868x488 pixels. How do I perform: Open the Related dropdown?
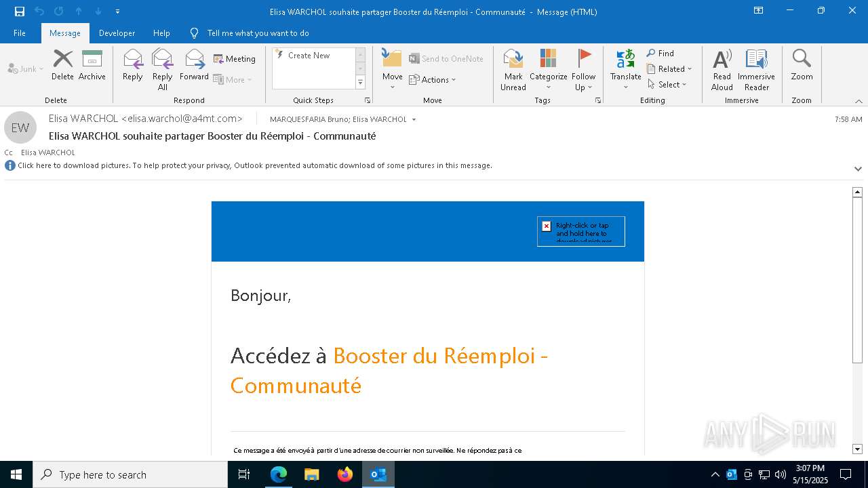pos(669,68)
